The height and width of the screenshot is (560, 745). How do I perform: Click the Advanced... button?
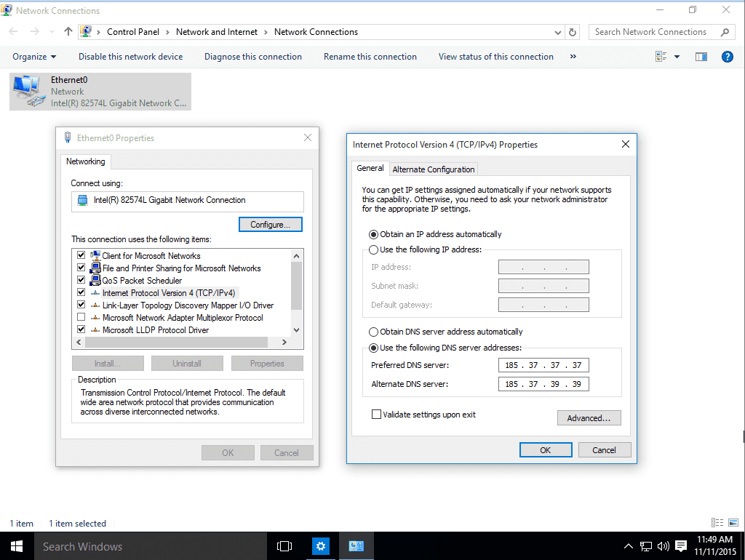point(589,418)
